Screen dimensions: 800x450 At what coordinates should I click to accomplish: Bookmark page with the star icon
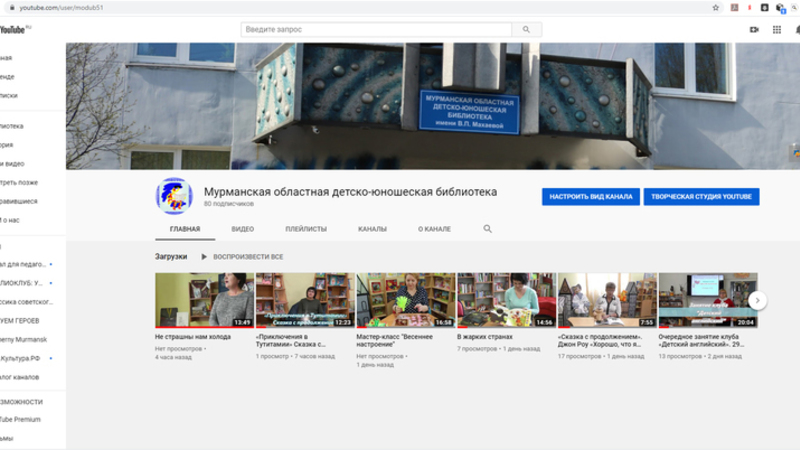[715, 7]
